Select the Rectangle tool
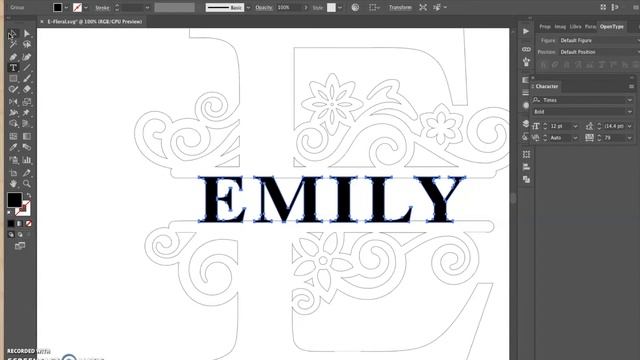 [x=13, y=78]
